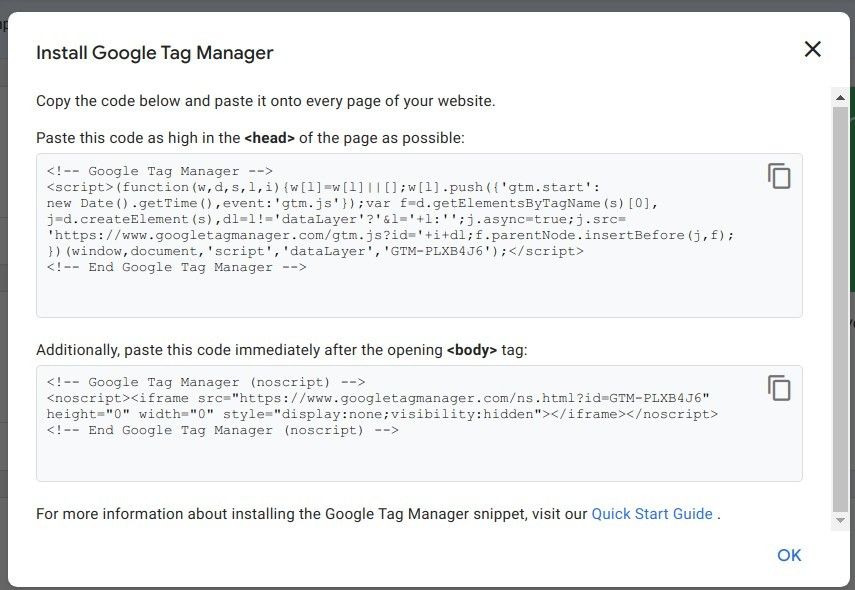Confirm the dialog with the OK button
The width and height of the screenshot is (855, 590).
[788, 555]
